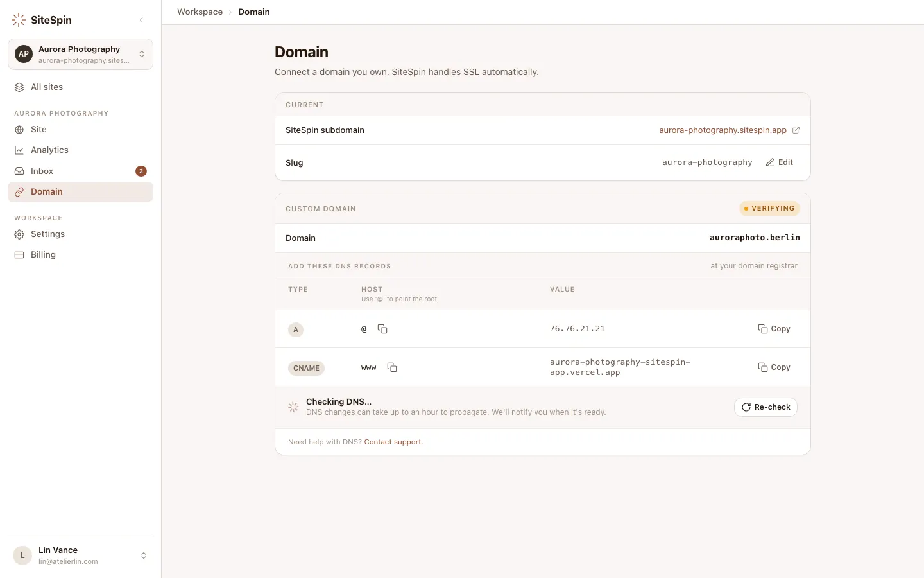Click the external link icon beside subdomain

point(796,130)
